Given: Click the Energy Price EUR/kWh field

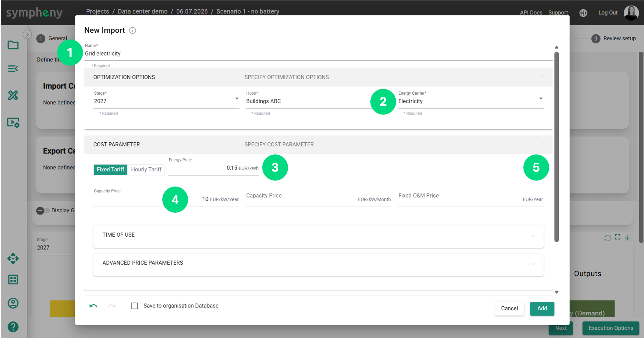Looking at the screenshot, I should [x=213, y=168].
